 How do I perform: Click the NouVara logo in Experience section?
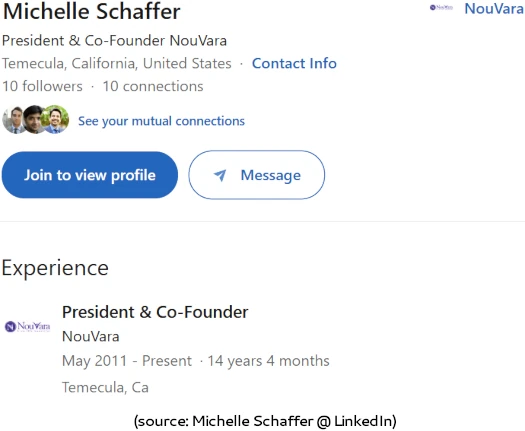coord(27,326)
